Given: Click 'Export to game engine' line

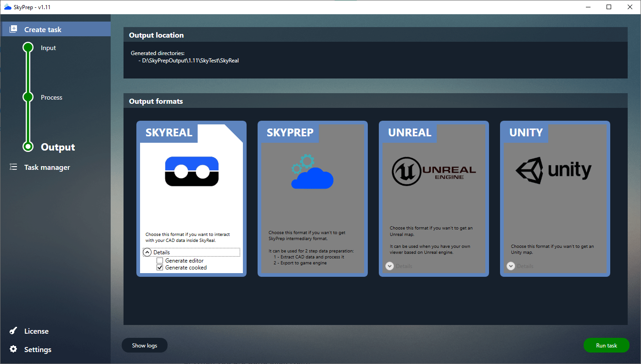Looking at the screenshot, I should coord(300,263).
